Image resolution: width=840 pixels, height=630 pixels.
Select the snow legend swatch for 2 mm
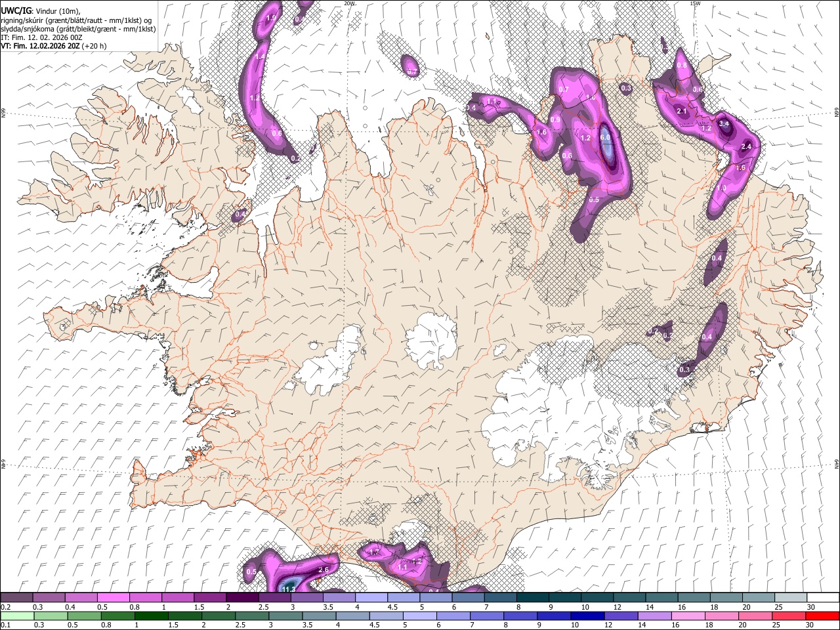[242, 597]
